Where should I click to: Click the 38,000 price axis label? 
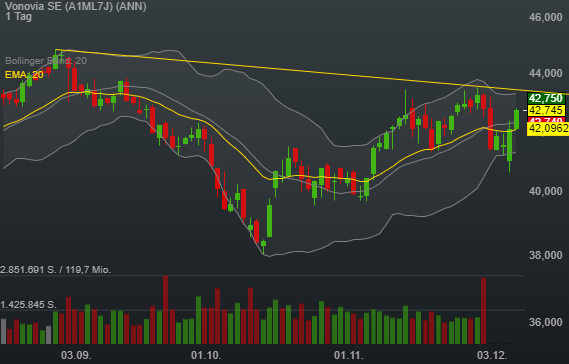(x=545, y=255)
